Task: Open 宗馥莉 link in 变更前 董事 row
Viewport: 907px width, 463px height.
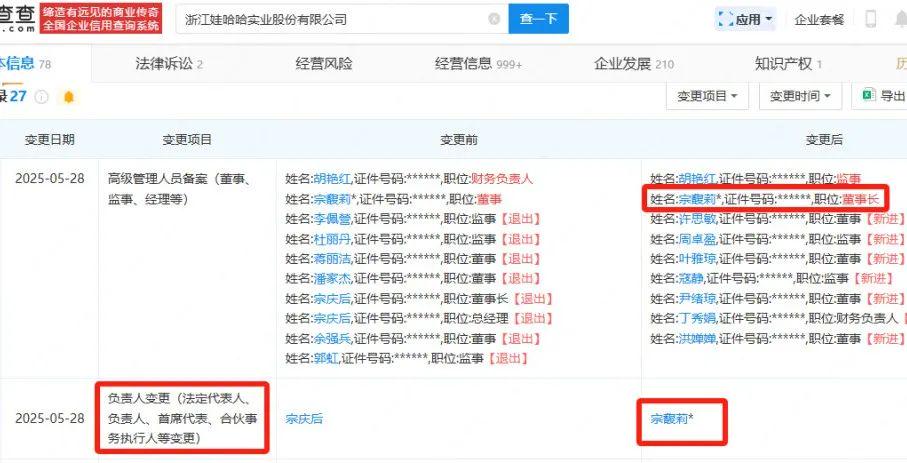Action: coord(331,200)
